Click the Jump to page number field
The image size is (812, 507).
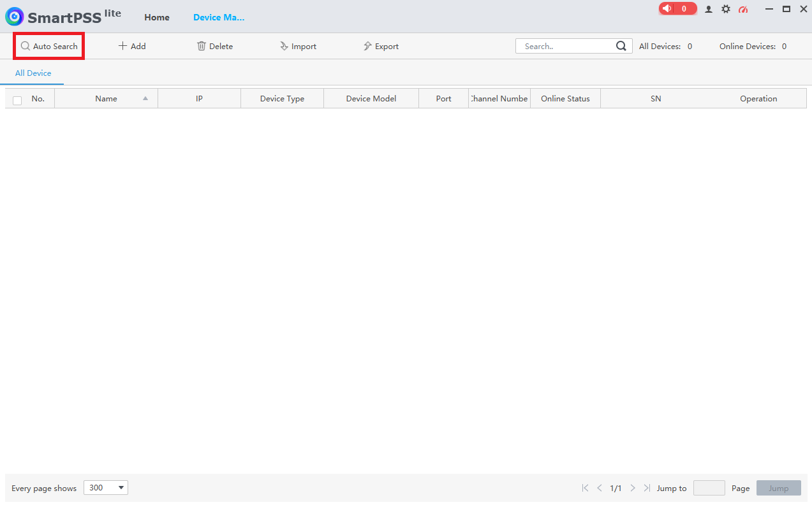[709, 488]
